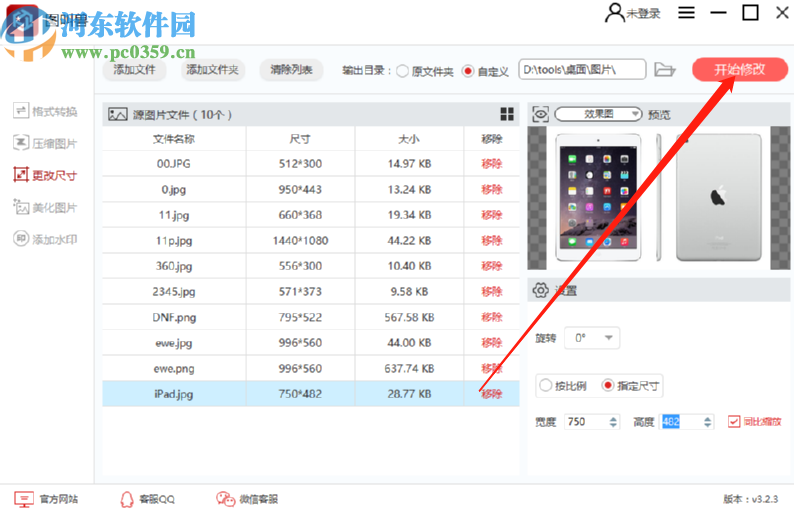
Task: Select the DNF.png file name
Action: coord(174,317)
